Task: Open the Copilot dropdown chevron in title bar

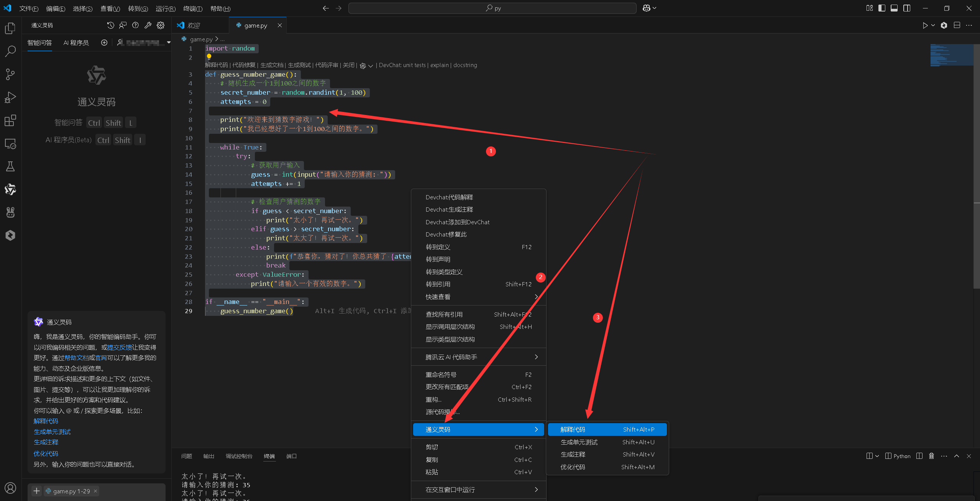Action: pos(654,8)
